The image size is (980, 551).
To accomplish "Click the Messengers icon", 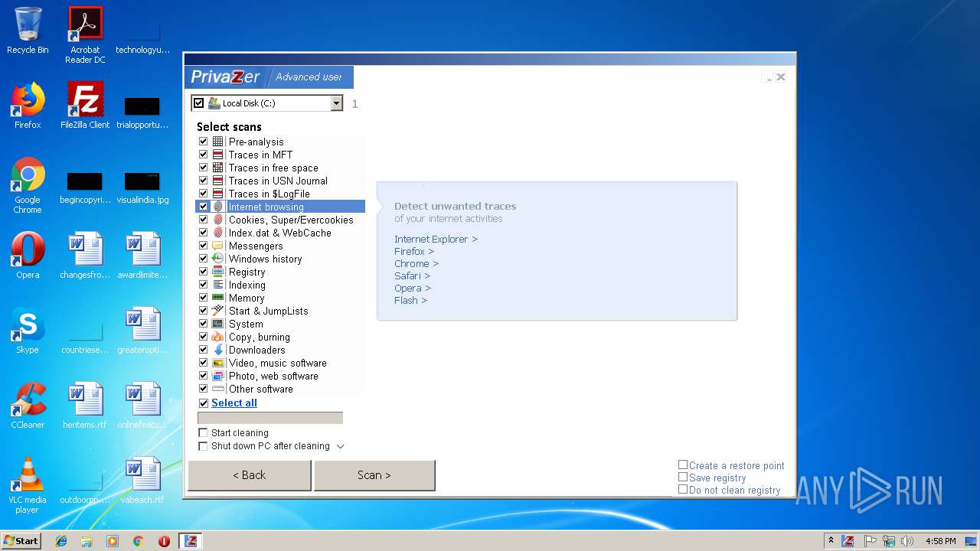I will coord(218,246).
